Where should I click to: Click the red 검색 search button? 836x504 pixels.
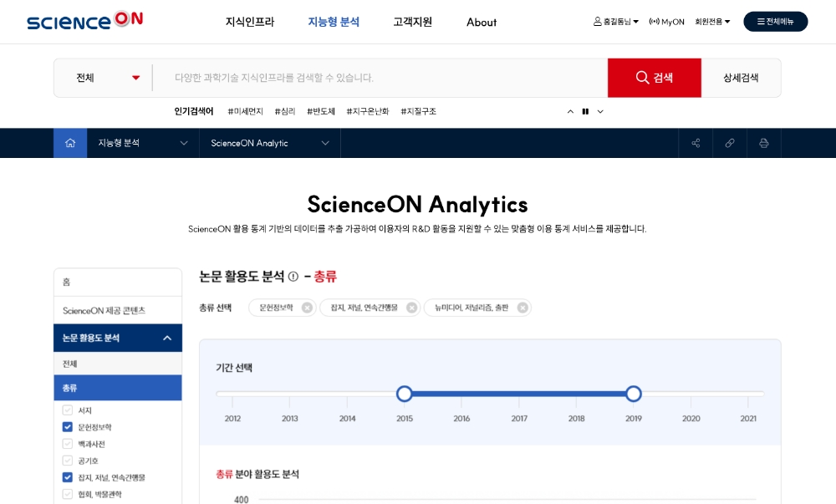tap(655, 78)
